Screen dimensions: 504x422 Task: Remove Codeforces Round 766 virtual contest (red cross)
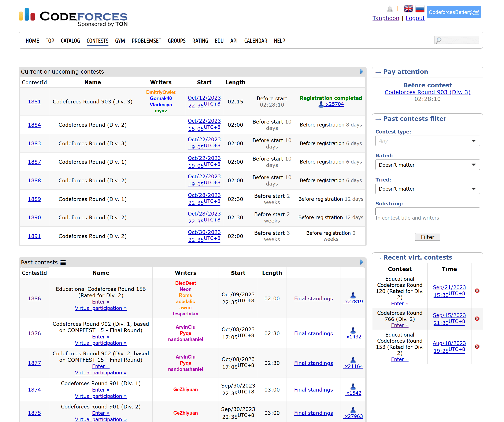(477, 319)
